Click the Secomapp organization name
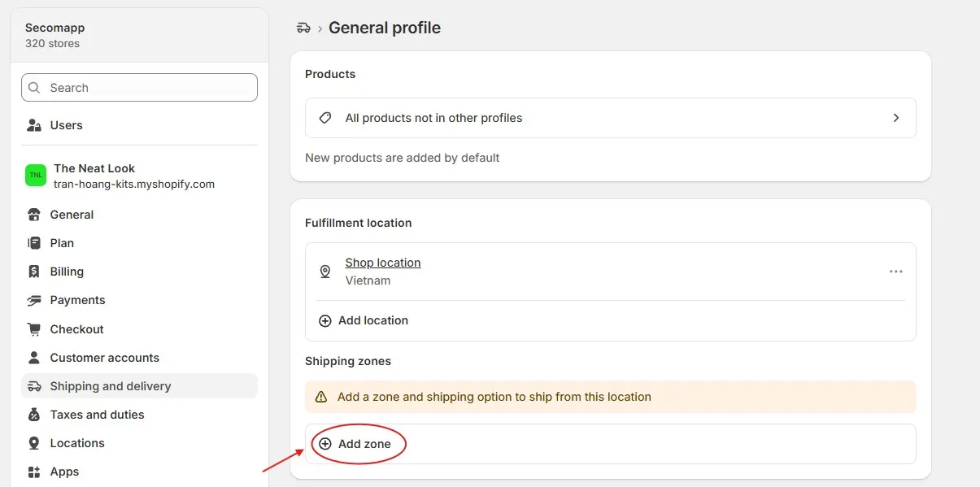The width and height of the screenshot is (980, 487). (x=54, y=28)
